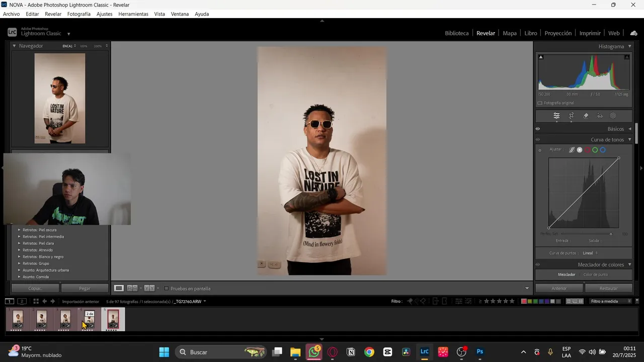Toggle highlight clipping indicator in histogram
The width and height of the screenshot is (644, 362).
(627, 57)
